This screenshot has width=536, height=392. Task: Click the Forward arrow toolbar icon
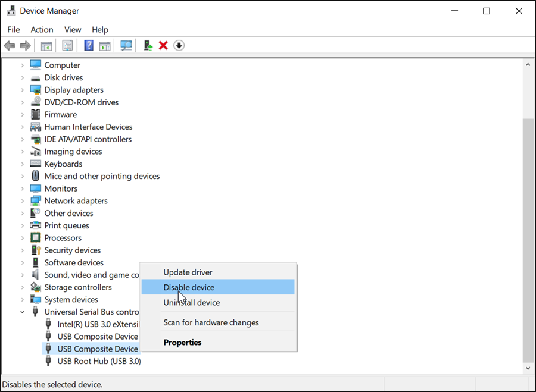[x=25, y=45]
